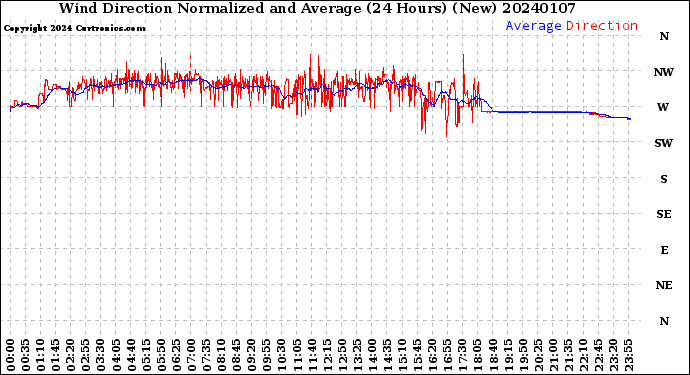The height and width of the screenshot is (375, 690).
Task: Click the 04:05 time axis label
Action: pos(116,355)
